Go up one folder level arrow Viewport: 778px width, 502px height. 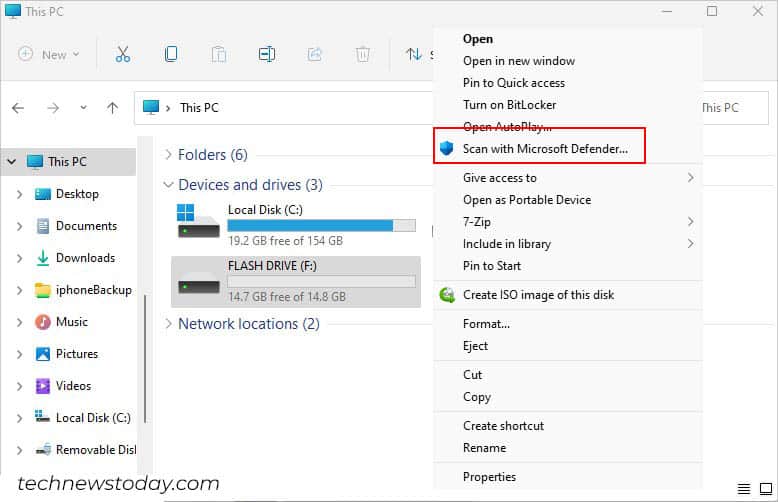[113, 108]
